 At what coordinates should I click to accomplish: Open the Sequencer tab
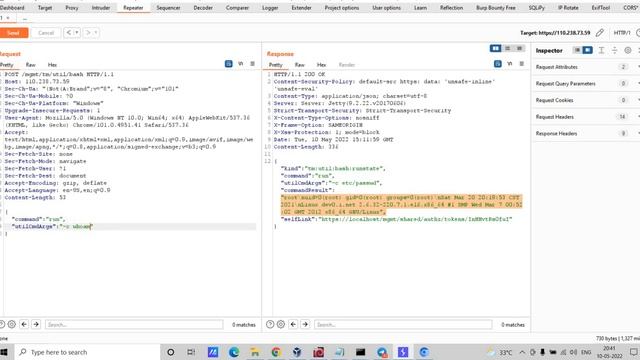168,8
